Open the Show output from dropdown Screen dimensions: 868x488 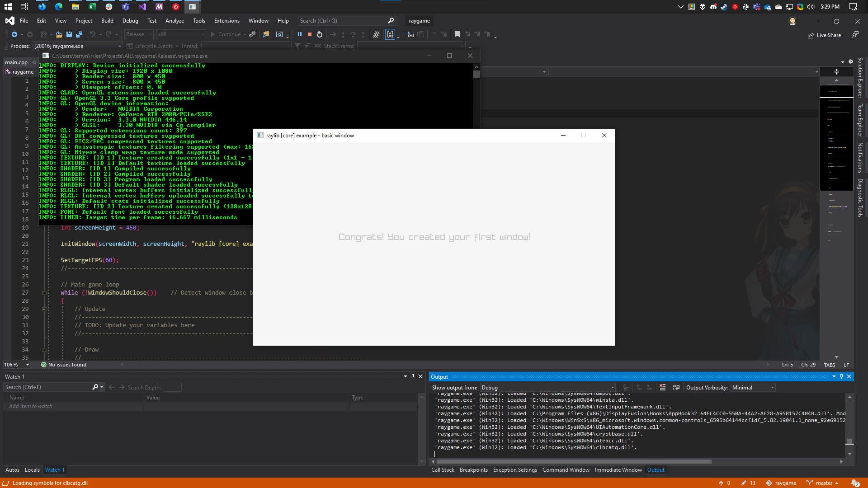point(547,387)
